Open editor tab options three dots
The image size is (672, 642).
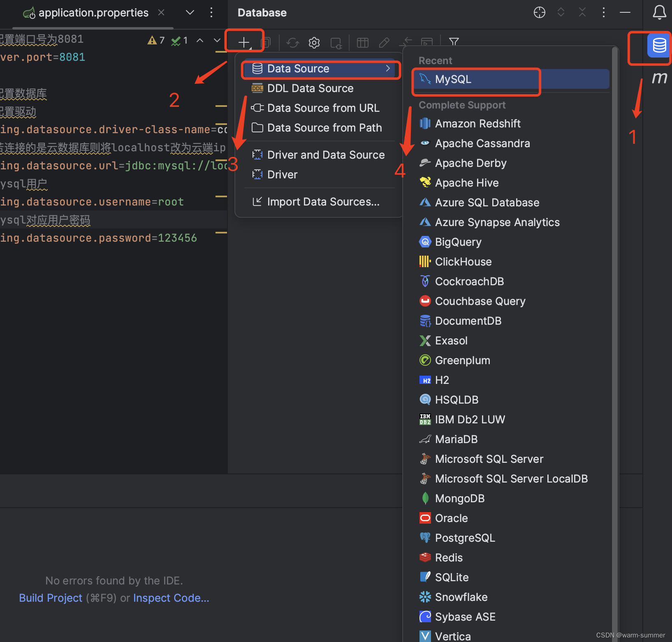[211, 12]
